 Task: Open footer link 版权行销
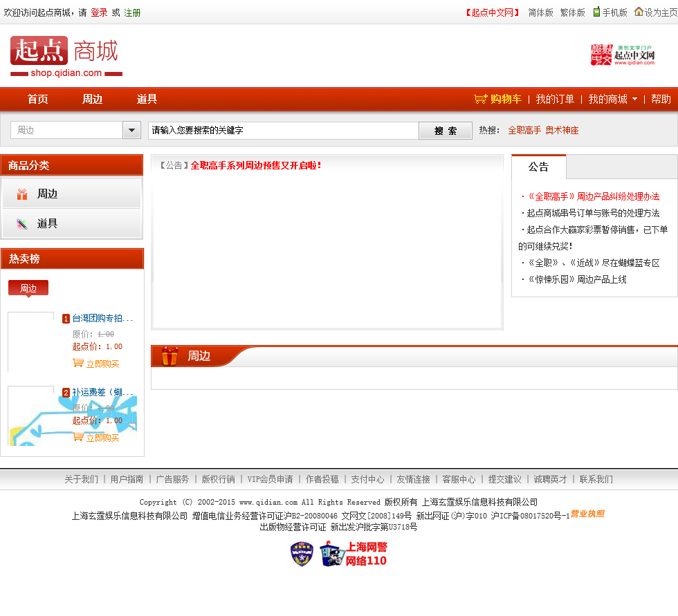219,479
